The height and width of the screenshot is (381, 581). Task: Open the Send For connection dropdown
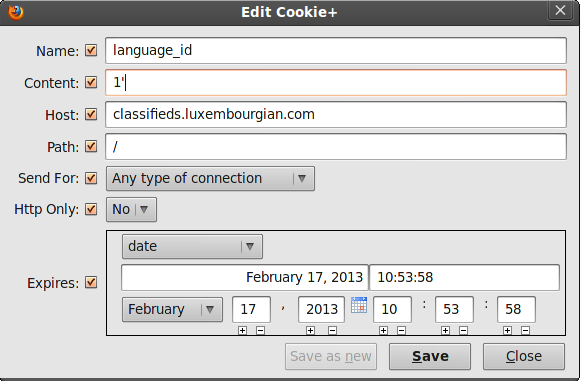click(210, 179)
